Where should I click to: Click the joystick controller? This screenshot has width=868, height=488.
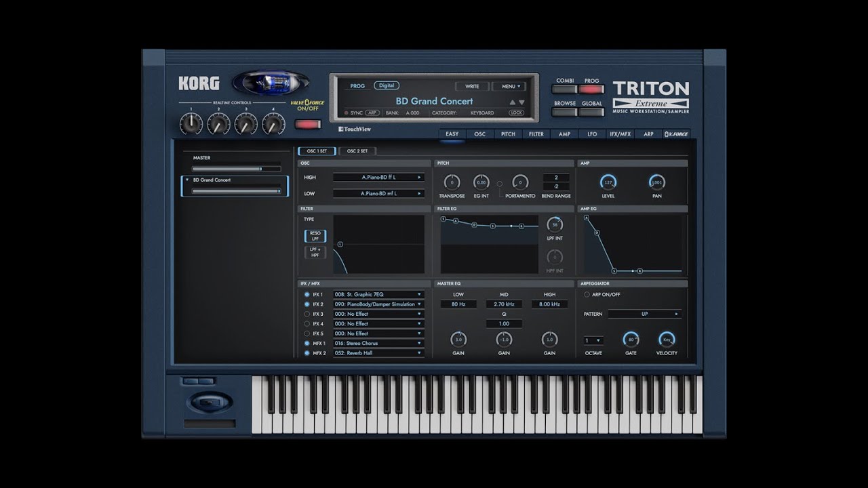click(x=208, y=403)
